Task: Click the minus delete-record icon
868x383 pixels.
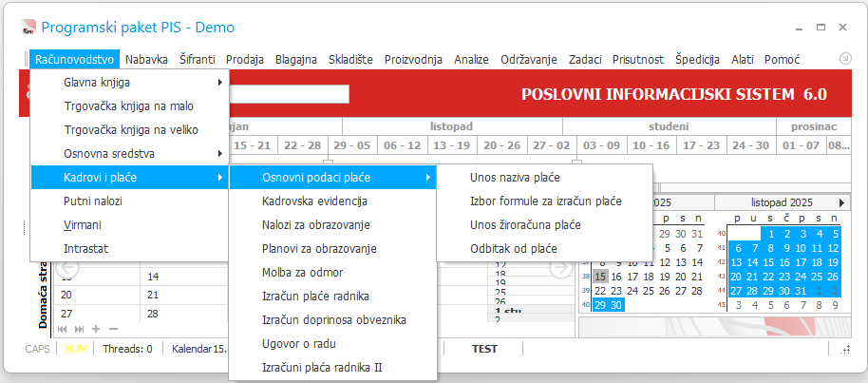Action: [x=113, y=329]
